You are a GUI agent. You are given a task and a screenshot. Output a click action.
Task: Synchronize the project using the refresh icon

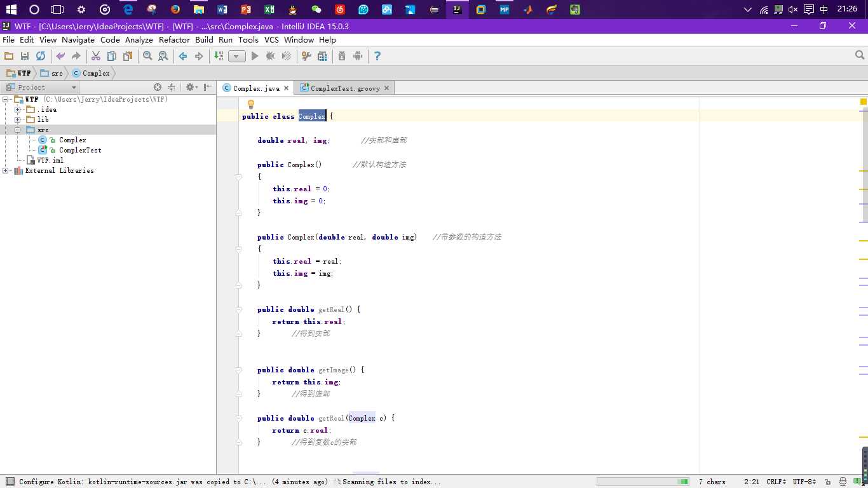pos(41,56)
